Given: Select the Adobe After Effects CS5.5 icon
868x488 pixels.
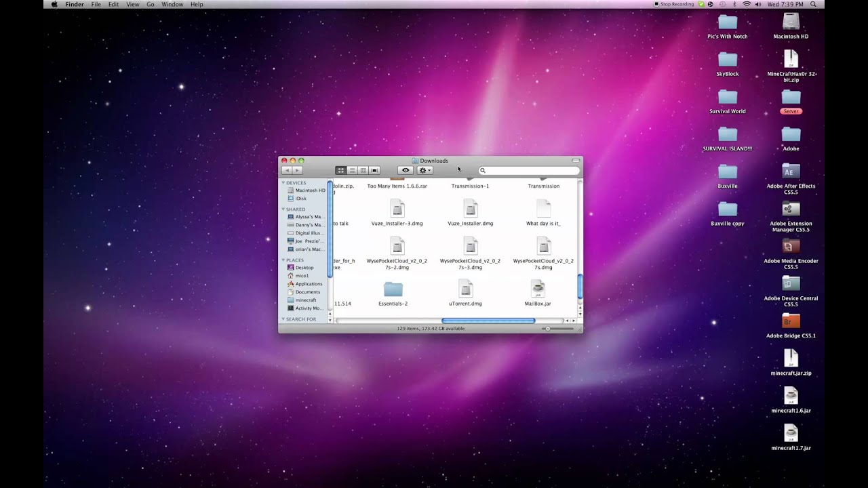Looking at the screenshot, I should point(791,171).
